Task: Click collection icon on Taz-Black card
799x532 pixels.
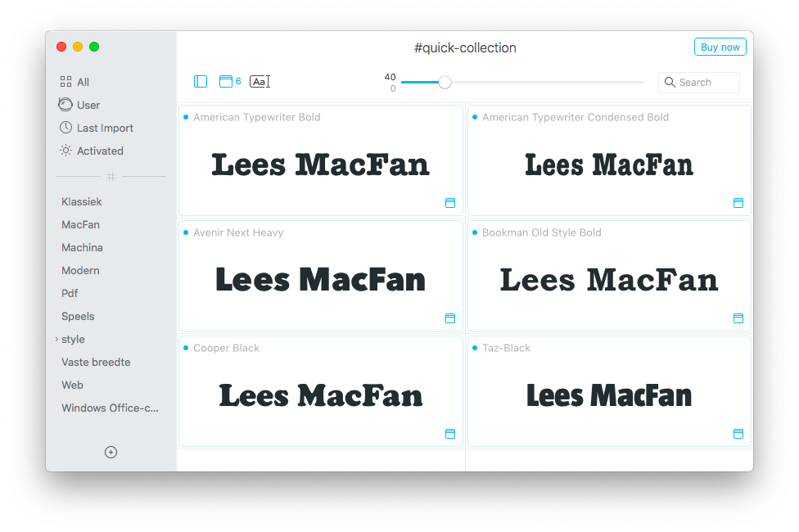Action: pos(738,434)
